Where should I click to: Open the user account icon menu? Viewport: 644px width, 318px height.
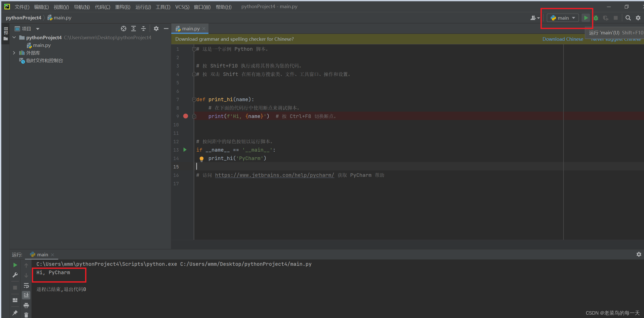535,18
